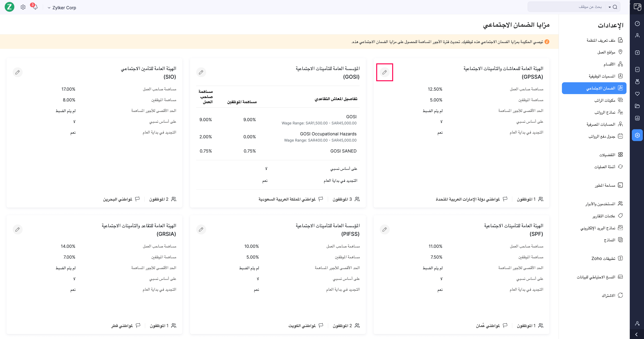Collapse sidebar with bottom chevron arrow
This screenshot has width=644, height=339.
pyautogui.click(x=636, y=334)
